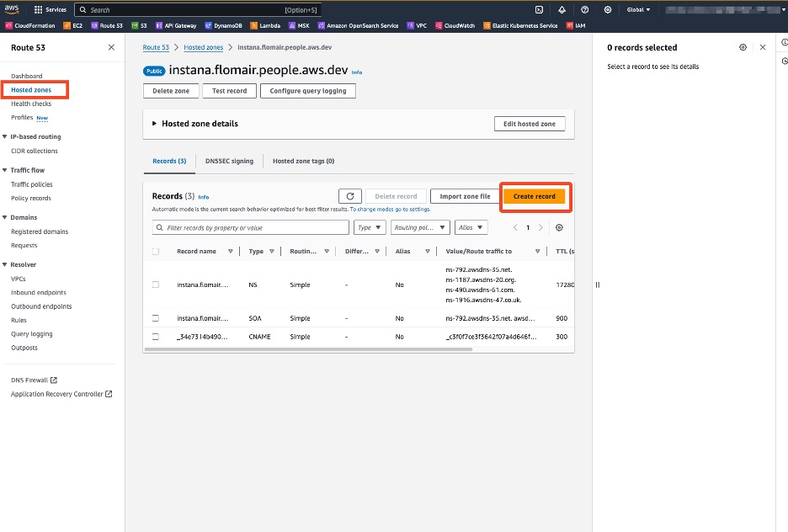Refresh the records table
Viewport: 788px width, 532px height.
[x=350, y=196]
